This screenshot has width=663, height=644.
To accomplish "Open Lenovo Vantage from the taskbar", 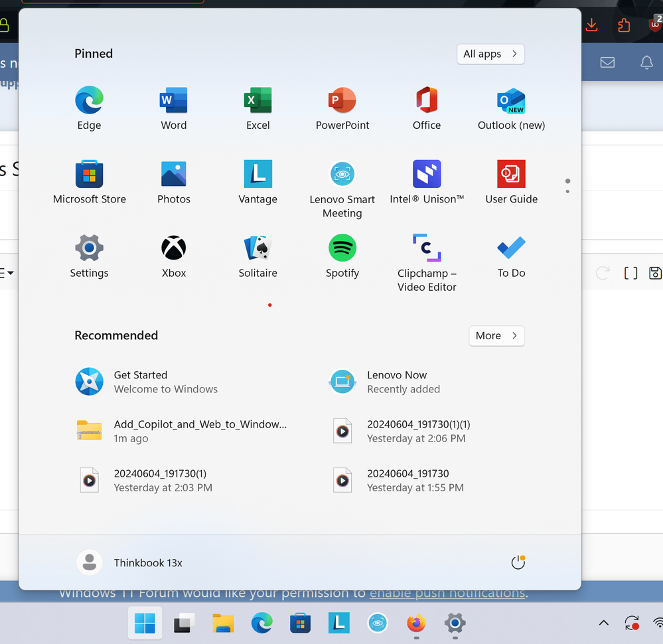I will click(x=338, y=623).
